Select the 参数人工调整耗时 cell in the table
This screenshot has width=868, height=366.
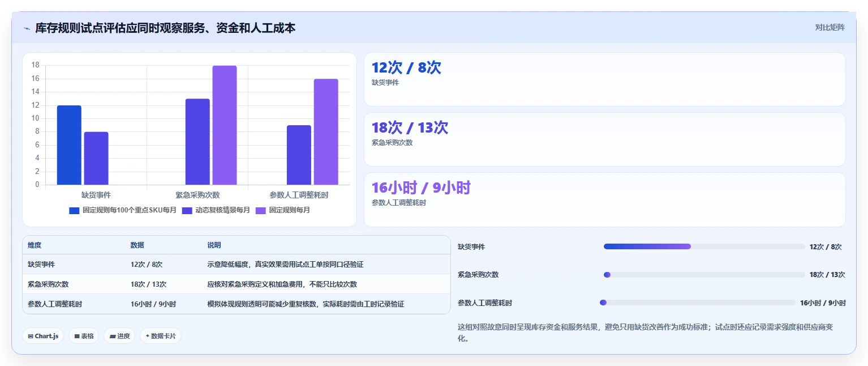(55, 304)
